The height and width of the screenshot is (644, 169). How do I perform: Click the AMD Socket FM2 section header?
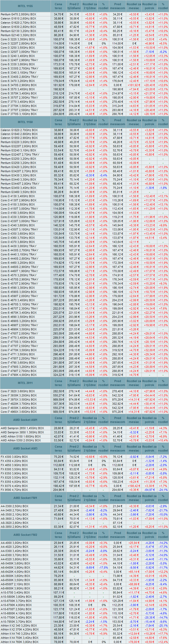pyautogui.click(x=25, y=535)
